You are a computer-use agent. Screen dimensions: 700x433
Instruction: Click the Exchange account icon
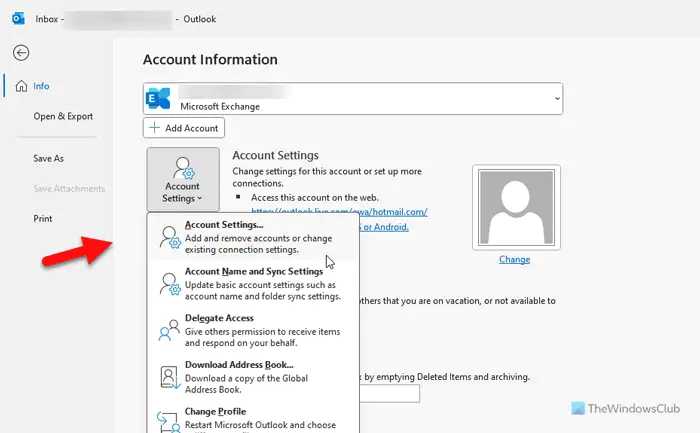158,99
